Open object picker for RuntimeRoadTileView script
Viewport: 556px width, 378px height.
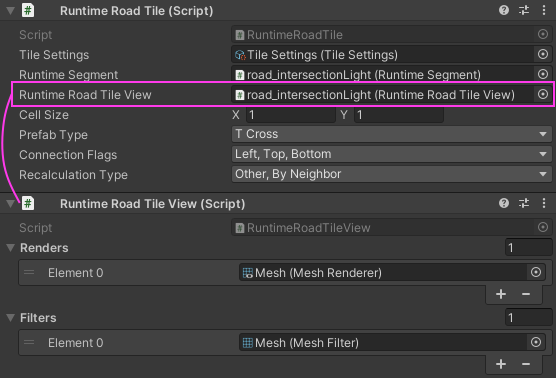pos(543,227)
